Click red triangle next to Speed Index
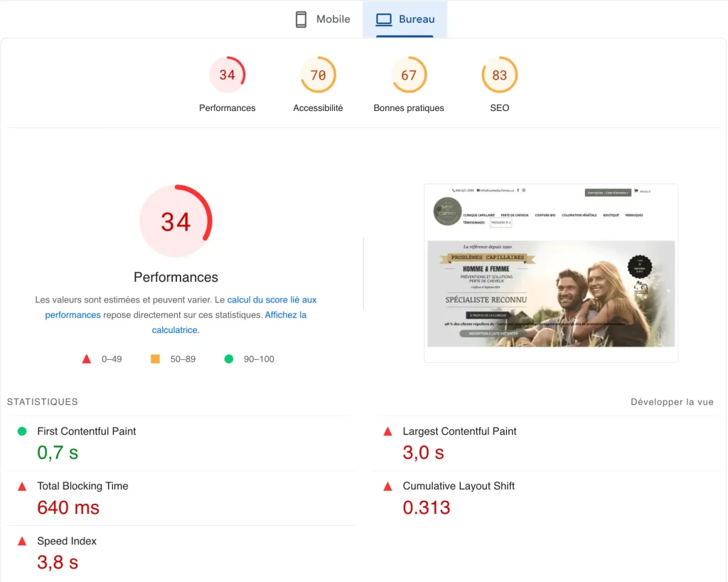This screenshot has height=582, width=728. coord(22,541)
